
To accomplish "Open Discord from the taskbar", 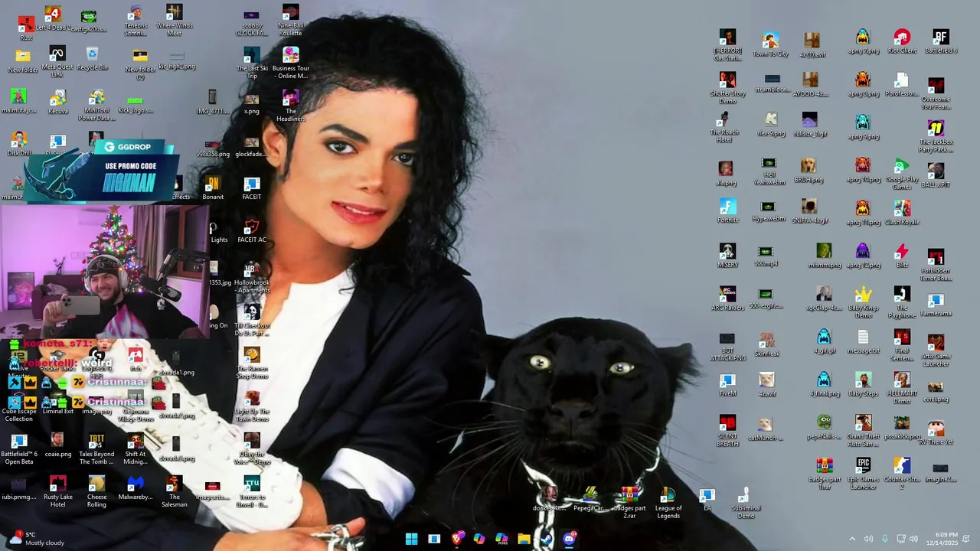I will coord(569,539).
